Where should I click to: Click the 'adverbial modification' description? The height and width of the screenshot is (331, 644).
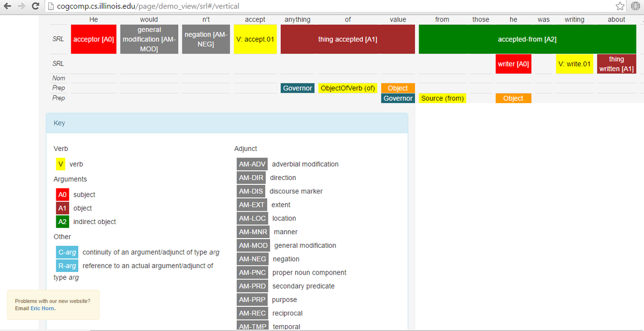(x=305, y=164)
